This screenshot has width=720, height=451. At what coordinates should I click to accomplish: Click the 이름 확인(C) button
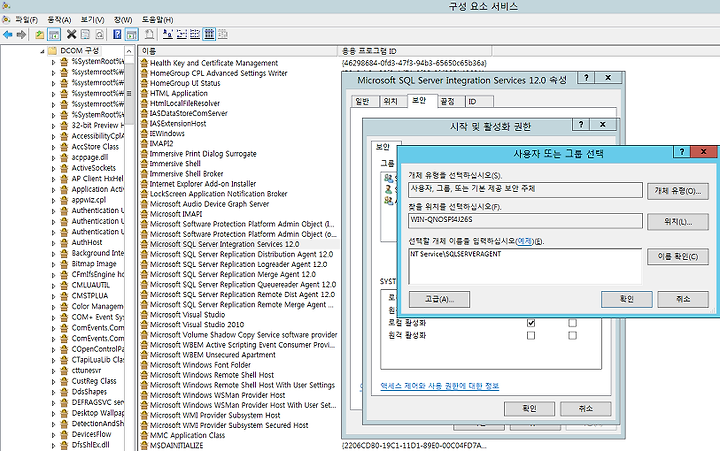click(677, 257)
